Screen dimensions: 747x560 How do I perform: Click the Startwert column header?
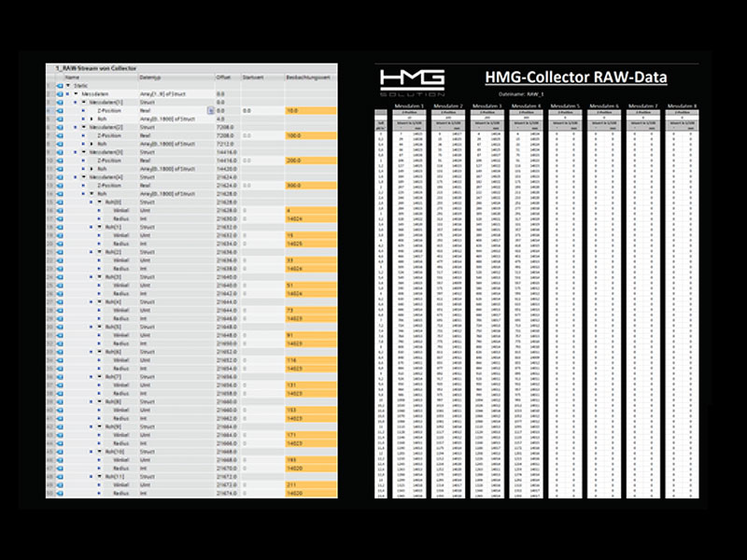point(263,77)
